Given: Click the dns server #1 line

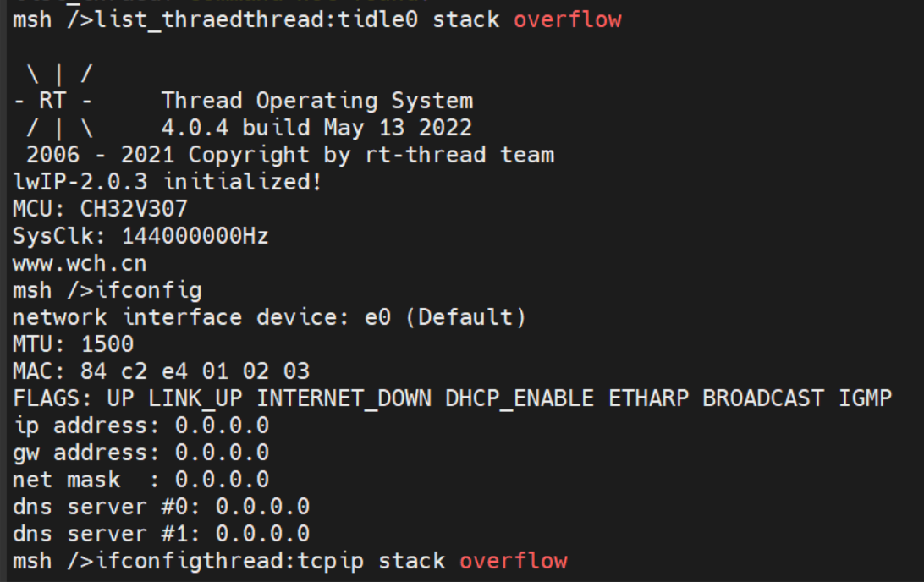Looking at the screenshot, I should click(x=161, y=534).
